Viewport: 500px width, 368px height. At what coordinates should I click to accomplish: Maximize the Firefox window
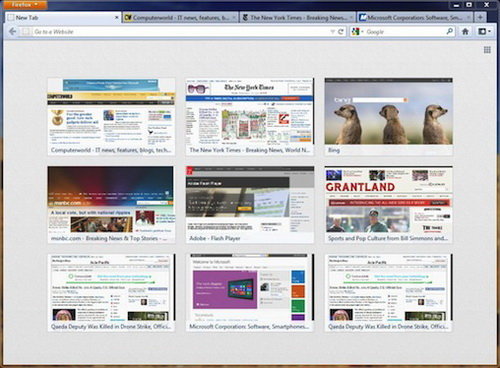[x=469, y=5]
